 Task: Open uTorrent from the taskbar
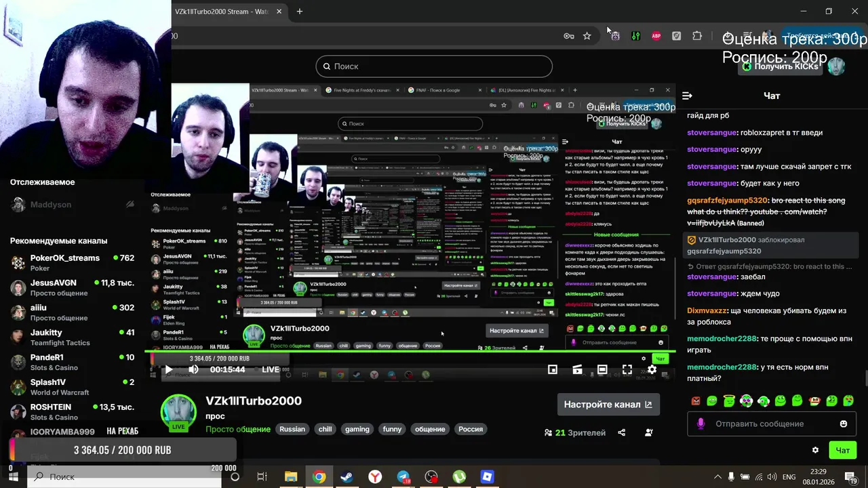459,477
